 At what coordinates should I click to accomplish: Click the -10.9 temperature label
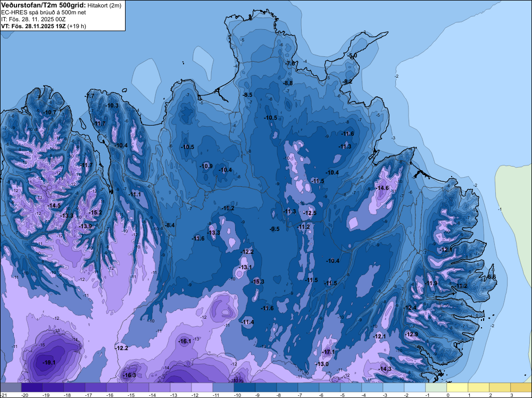point(206,166)
